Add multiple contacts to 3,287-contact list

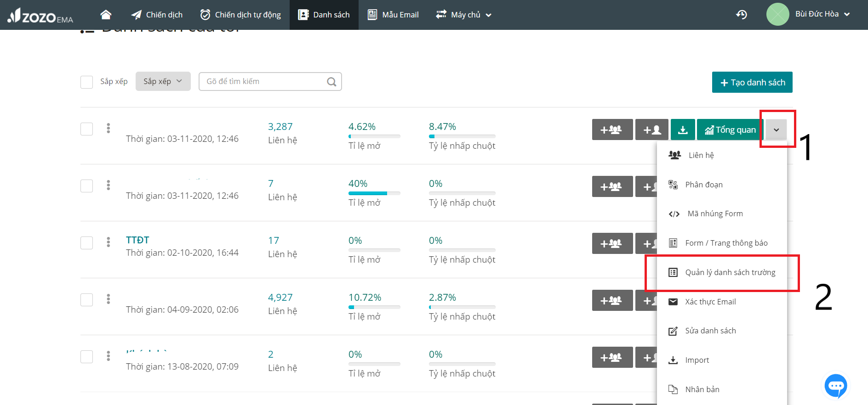click(612, 129)
